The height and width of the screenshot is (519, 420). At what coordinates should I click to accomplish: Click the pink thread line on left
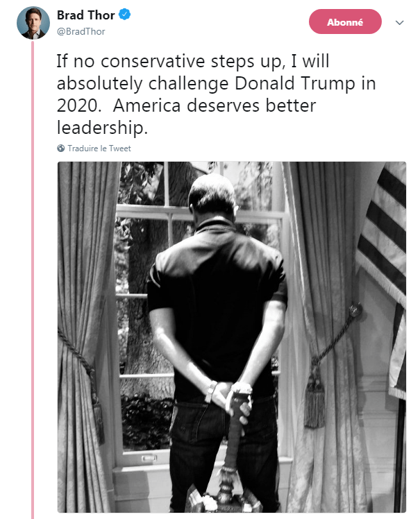pyautogui.click(x=32, y=278)
